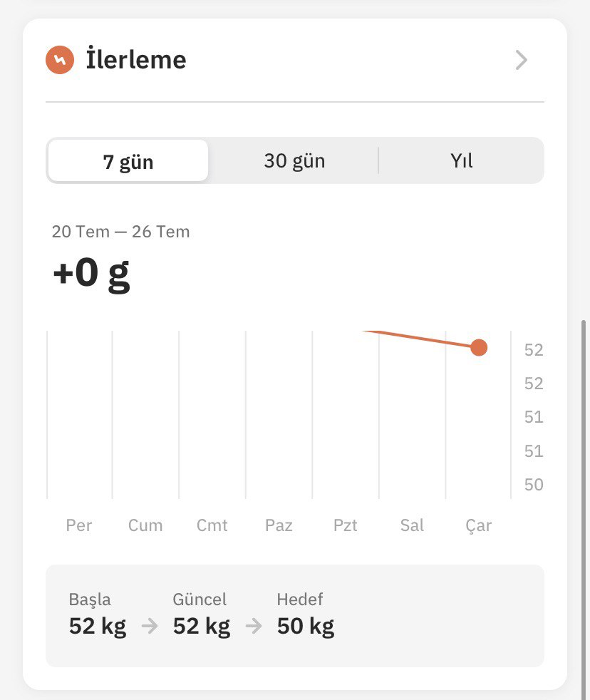The image size is (590, 700).
Task: Switch to the 30 gün tab
Action: (x=294, y=160)
